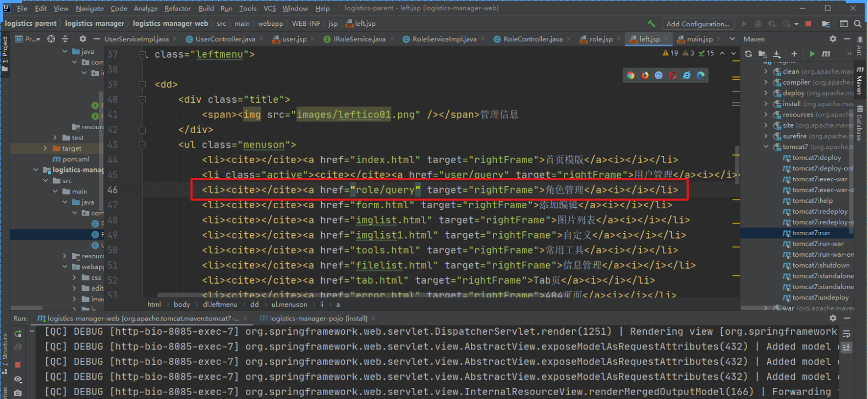
Task: Rerun the process in Run panel
Action: tap(18, 333)
